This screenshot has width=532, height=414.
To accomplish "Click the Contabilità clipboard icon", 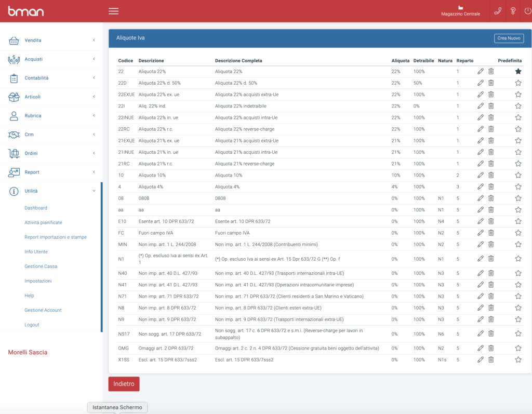I will click(14, 78).
